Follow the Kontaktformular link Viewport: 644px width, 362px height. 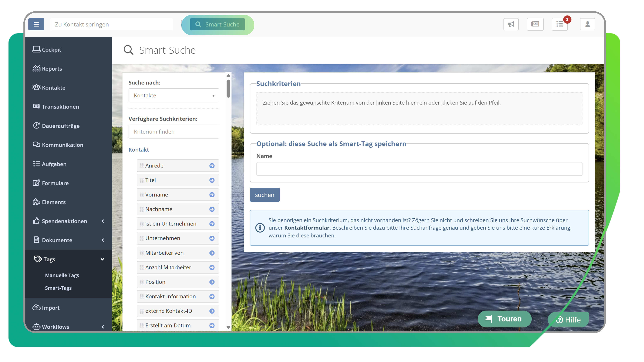(x=306, y=228)
